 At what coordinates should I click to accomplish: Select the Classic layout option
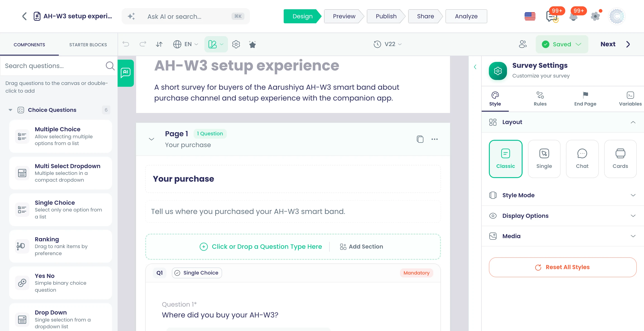pos(506,159)
